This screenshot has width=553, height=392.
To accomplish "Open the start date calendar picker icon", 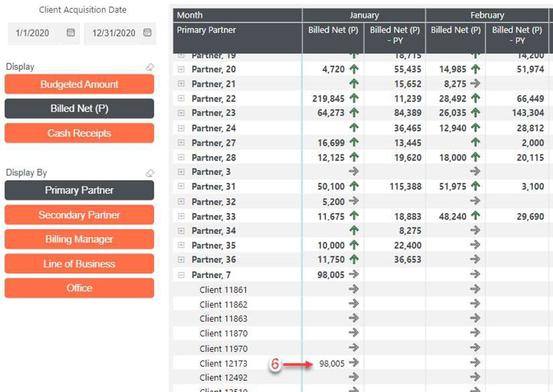I will [x=71, y=33].
